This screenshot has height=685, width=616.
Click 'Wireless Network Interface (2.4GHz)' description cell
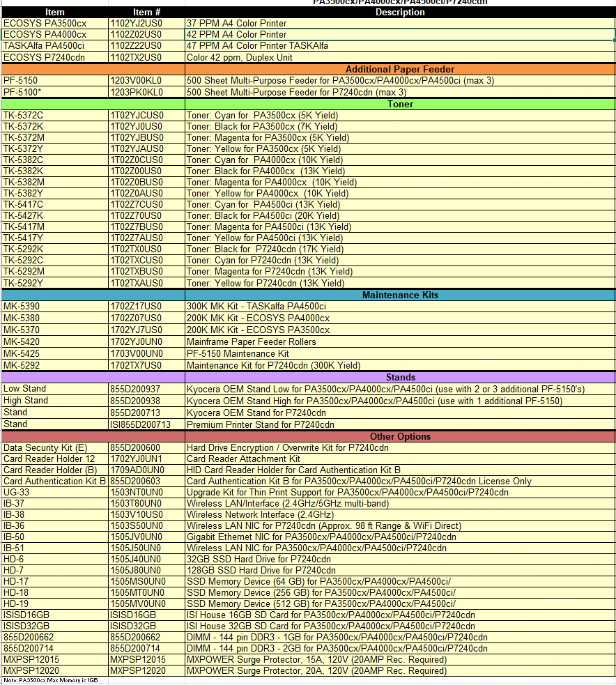399,514
